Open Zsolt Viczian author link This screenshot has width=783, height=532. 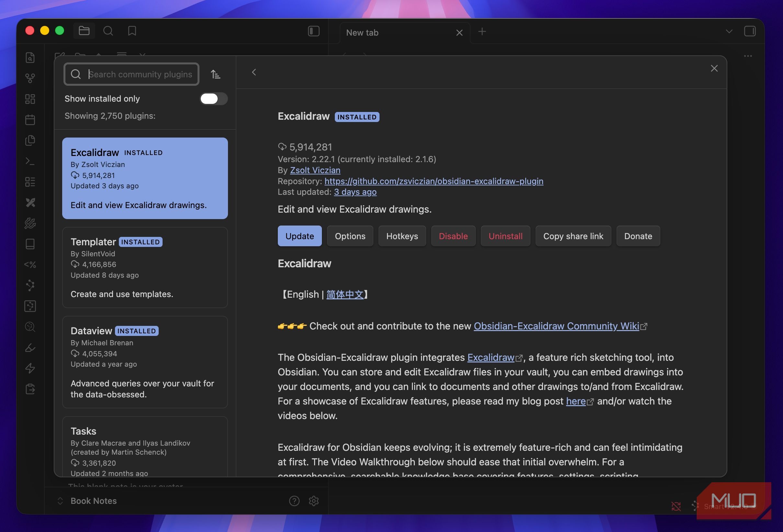pyautogui.click(x=315, y=170)
